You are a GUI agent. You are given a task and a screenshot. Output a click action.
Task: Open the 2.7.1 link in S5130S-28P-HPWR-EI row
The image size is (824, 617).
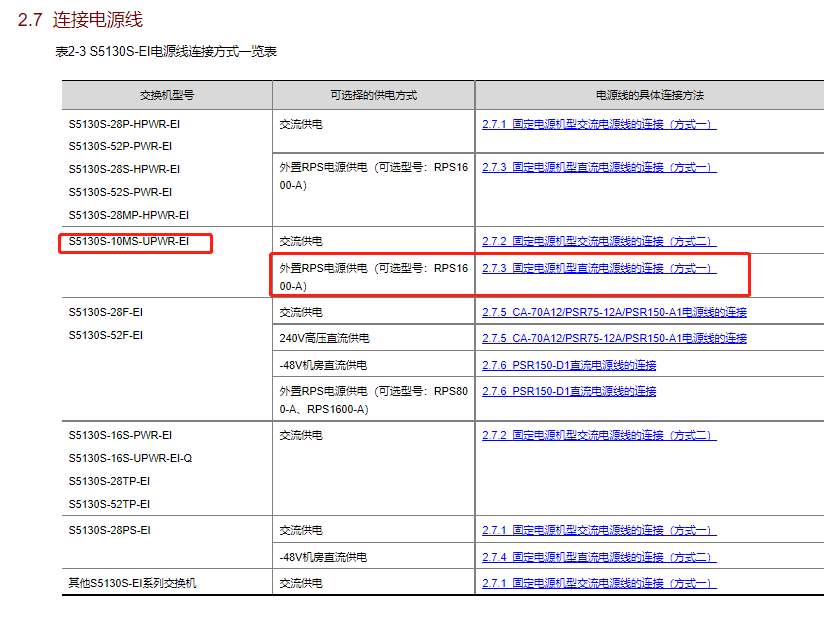pos(599,125)
